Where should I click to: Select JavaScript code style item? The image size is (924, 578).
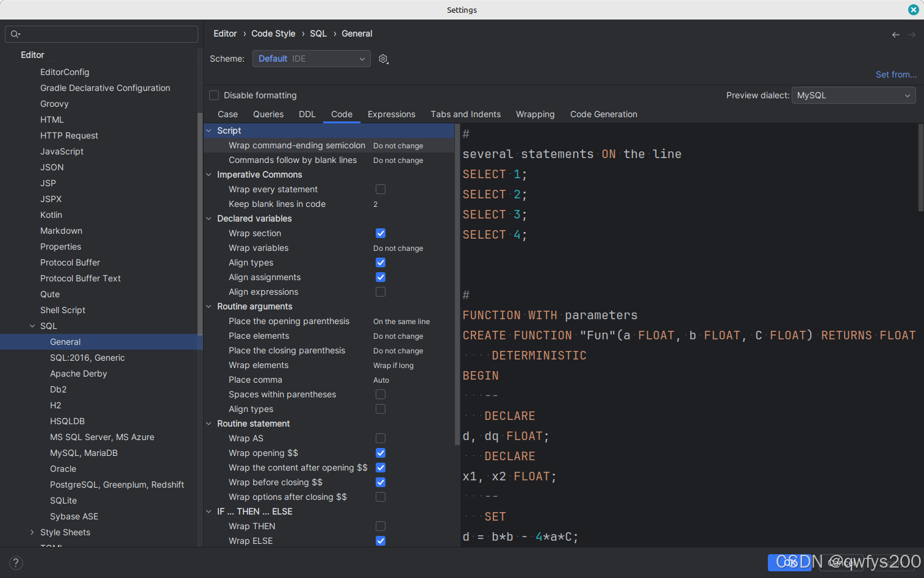62,151
